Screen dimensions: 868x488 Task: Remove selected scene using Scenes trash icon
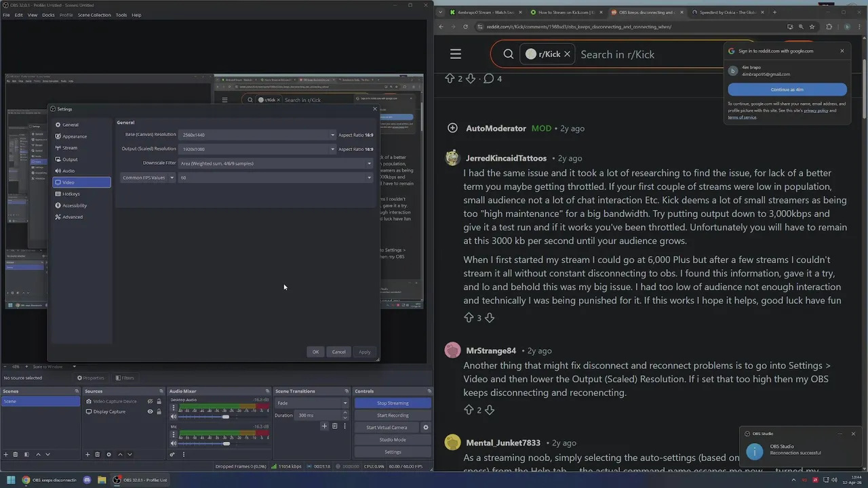click(16, 454)
